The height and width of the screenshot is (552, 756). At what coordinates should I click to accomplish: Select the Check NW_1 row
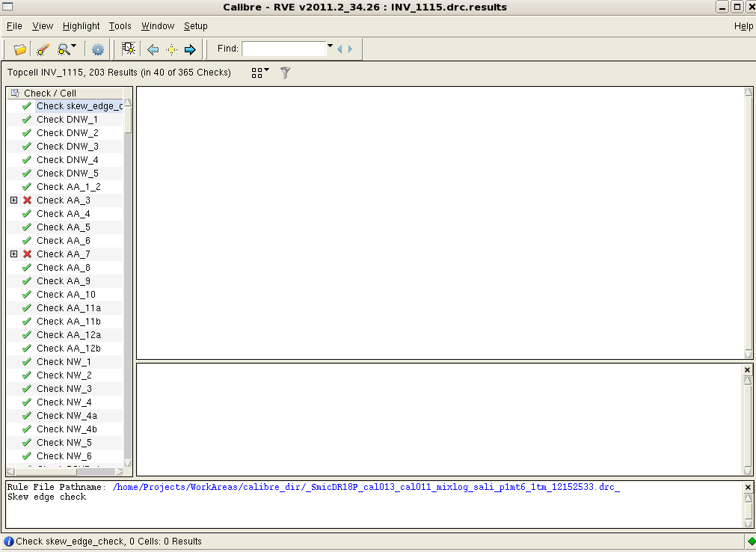64,362
